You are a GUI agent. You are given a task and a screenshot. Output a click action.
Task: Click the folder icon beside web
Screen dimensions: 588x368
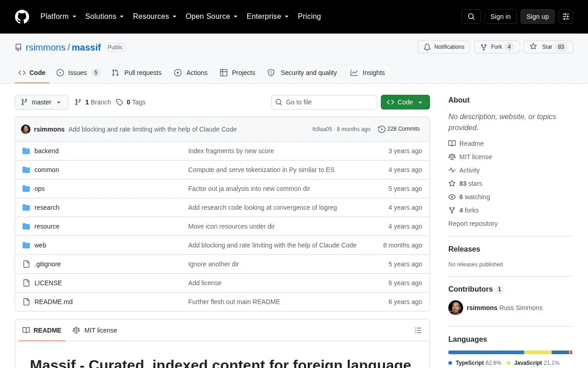pyautogui.click(x=26, y=245)
